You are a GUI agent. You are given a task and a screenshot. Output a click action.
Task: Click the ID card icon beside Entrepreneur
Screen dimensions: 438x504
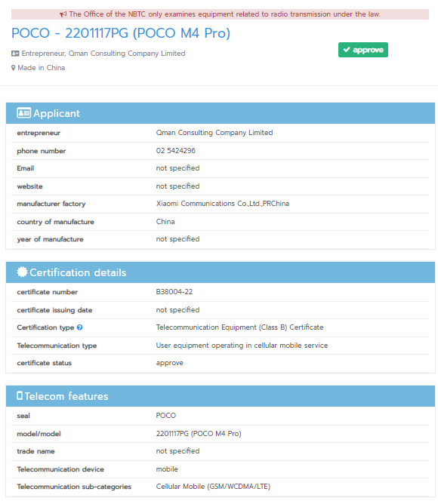[15, 54]
